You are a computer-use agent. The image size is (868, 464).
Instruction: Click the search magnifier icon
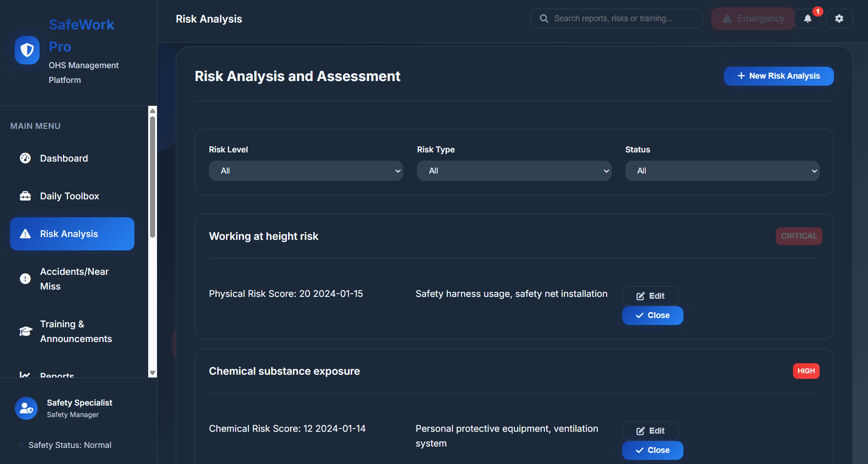click(544, 18)
